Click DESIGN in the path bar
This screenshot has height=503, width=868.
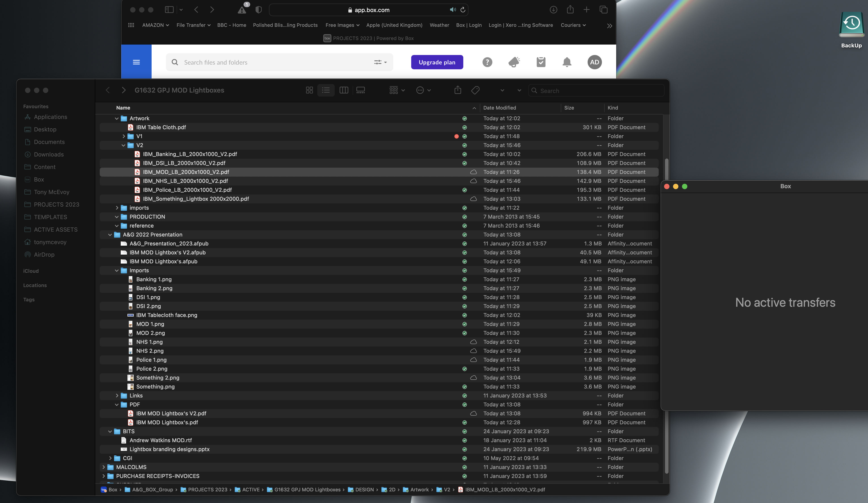click(x=361, y=490)
